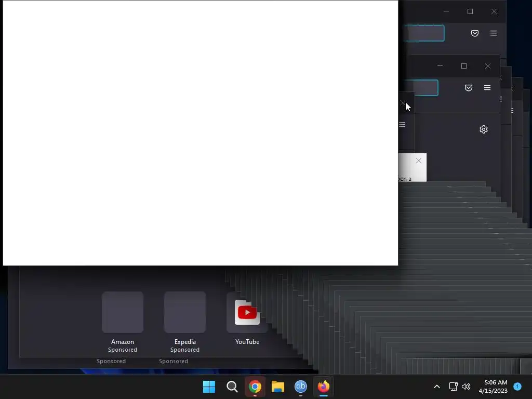Close the topmost Firefox window
532x399 pixels.
click(x=494, y=11)
